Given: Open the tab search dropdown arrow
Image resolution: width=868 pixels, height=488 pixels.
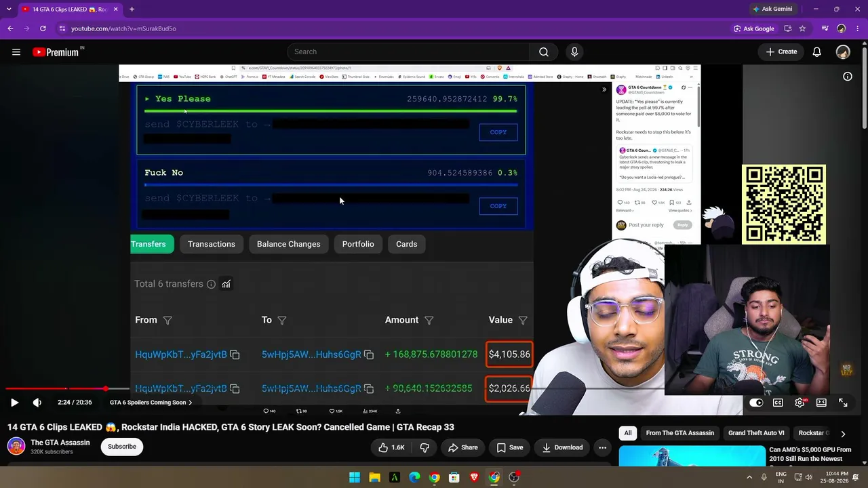Looking at the screenshot, I should [x=9, y=9].
